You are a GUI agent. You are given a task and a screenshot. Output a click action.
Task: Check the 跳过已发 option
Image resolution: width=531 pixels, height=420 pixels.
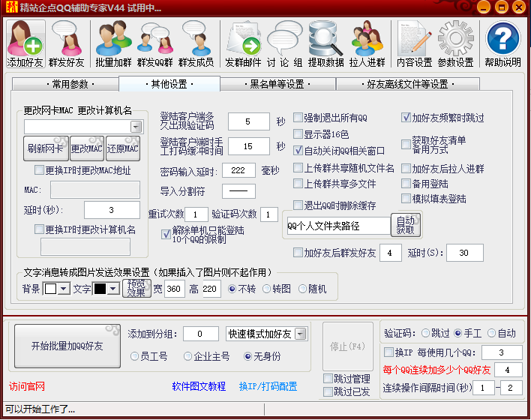(x=328, y=392)
